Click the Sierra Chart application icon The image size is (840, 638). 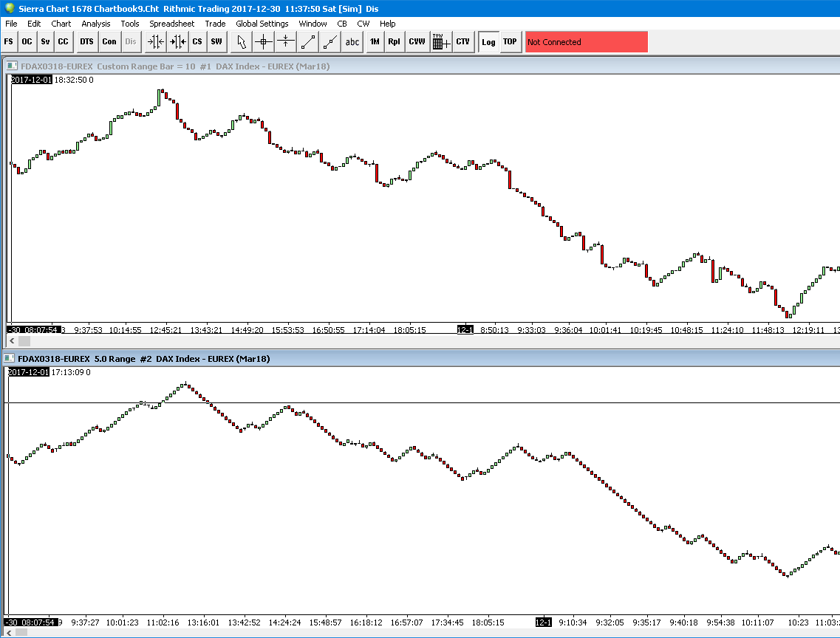point(9,8)
